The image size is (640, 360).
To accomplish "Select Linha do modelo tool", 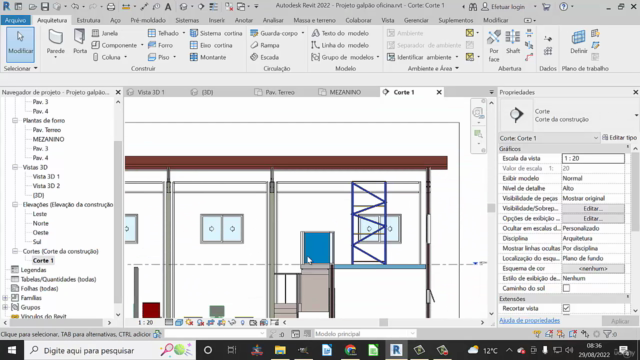I will click(340, 45).
